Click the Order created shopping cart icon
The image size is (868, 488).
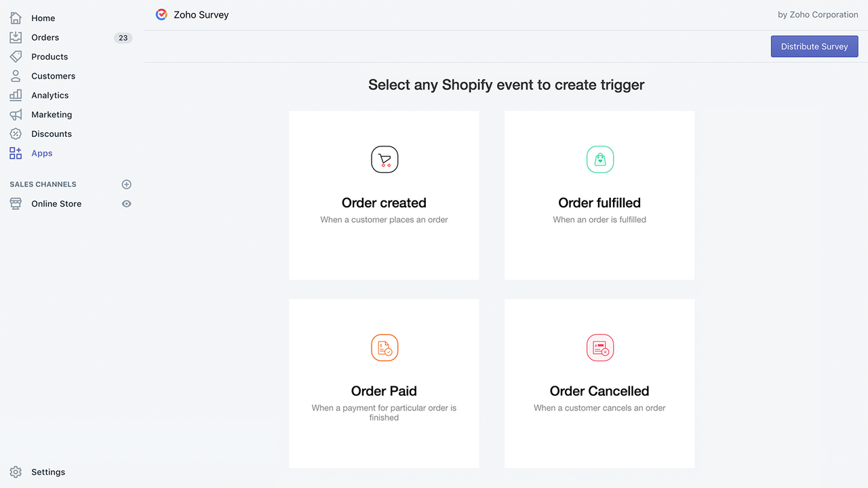(x=384, y=159)
